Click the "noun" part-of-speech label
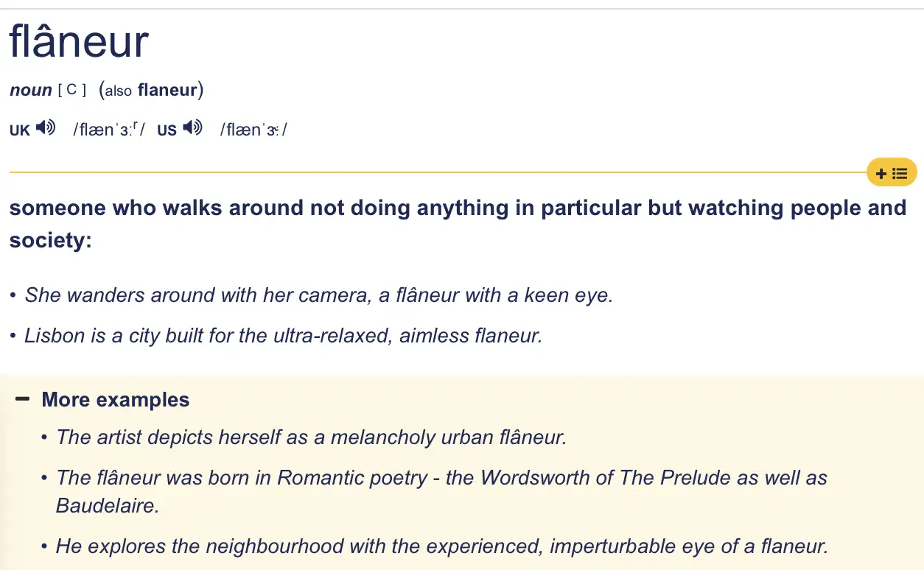Screen dimensions: 924x570 tap(30, 91)
